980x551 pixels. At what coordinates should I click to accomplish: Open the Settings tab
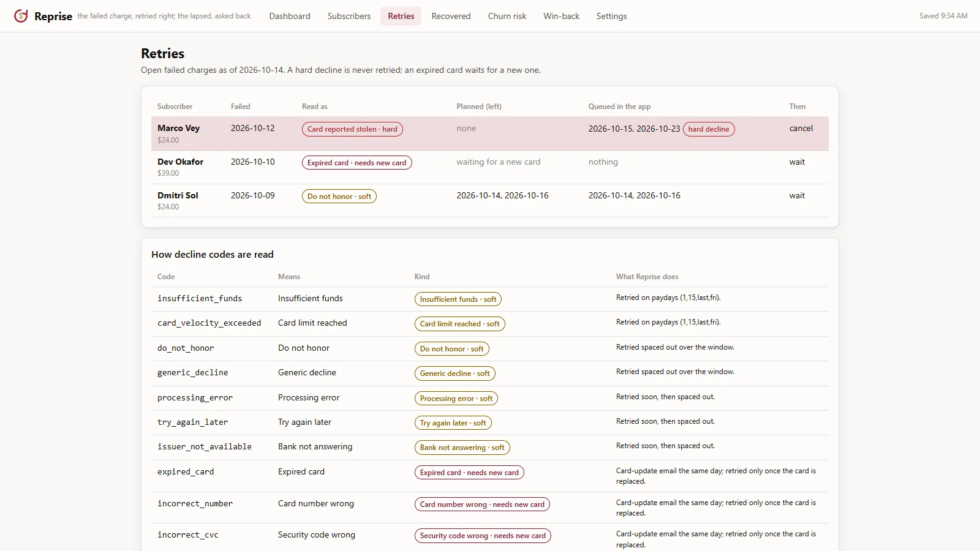(612, 16)
